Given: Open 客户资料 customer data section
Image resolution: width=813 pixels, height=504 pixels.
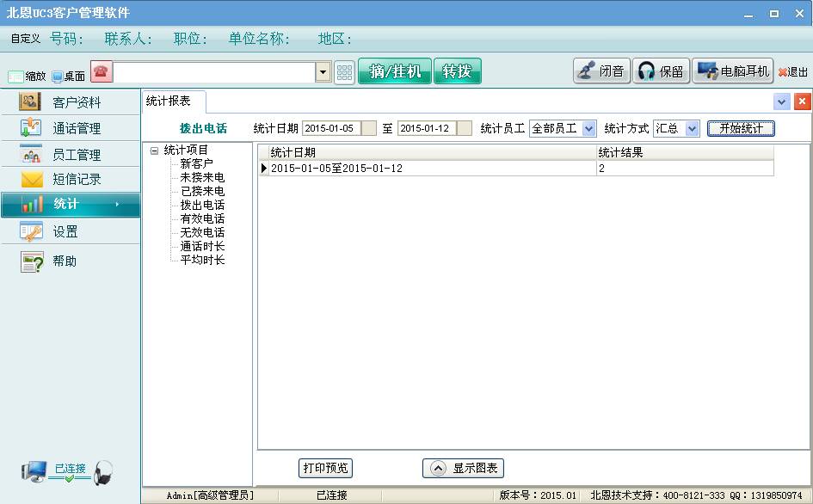Looking at the screenshot, I should coord(71,102).
